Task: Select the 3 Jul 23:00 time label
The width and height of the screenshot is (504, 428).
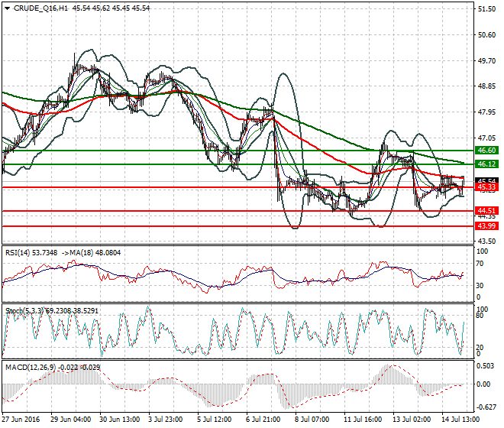Action: (x=166, y=420)
